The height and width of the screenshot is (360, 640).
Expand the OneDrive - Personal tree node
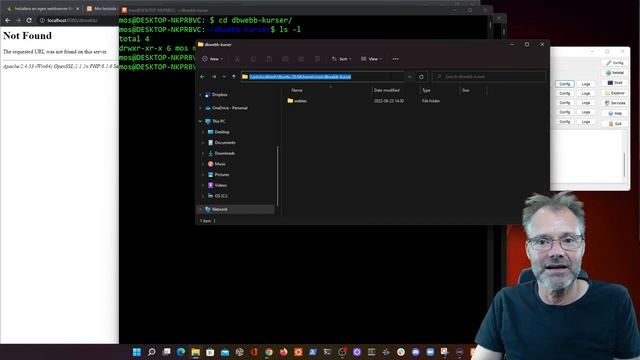(x=200, y=108)
